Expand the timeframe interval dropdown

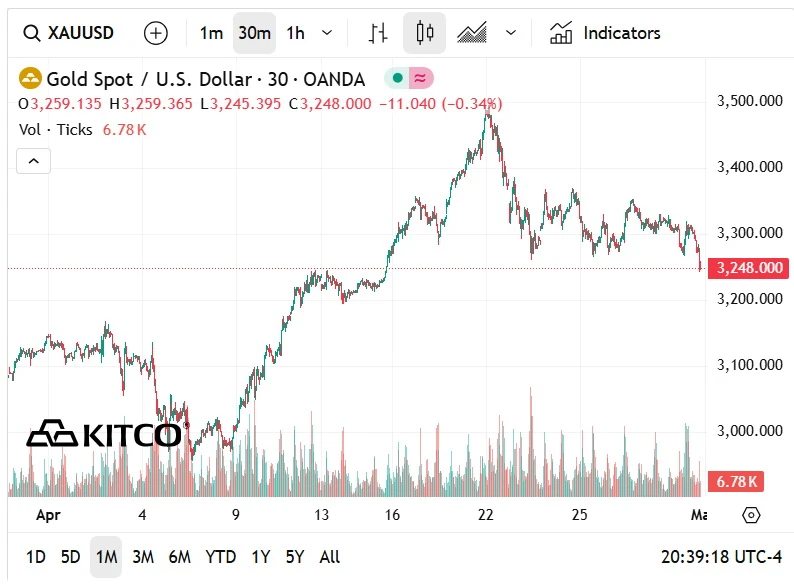[x=327, y=33]
